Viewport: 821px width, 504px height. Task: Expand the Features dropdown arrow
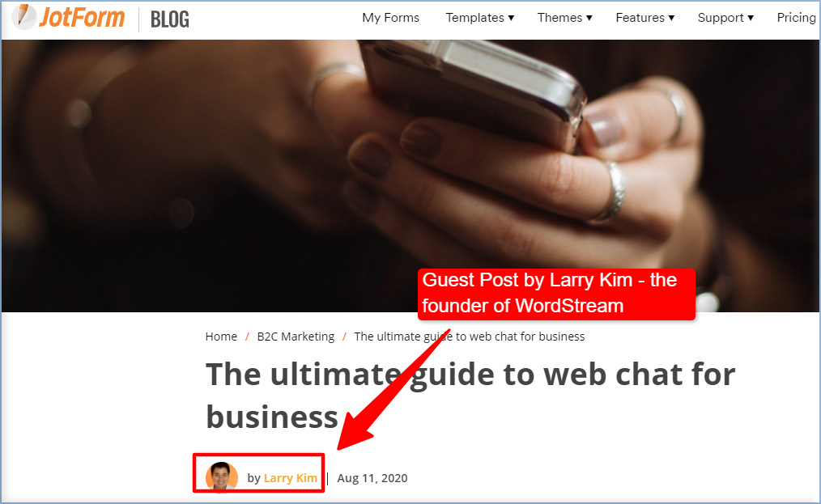click(671, 18)
